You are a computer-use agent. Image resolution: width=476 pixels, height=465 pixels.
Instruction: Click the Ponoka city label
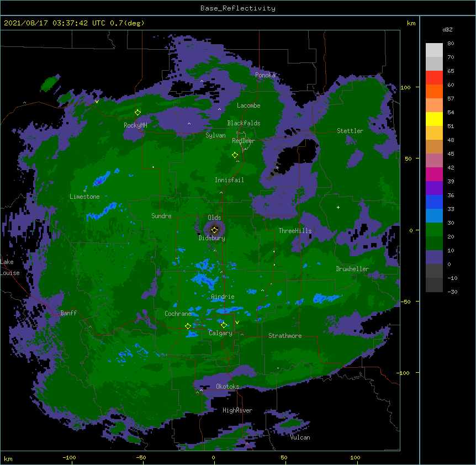point(265,75)
